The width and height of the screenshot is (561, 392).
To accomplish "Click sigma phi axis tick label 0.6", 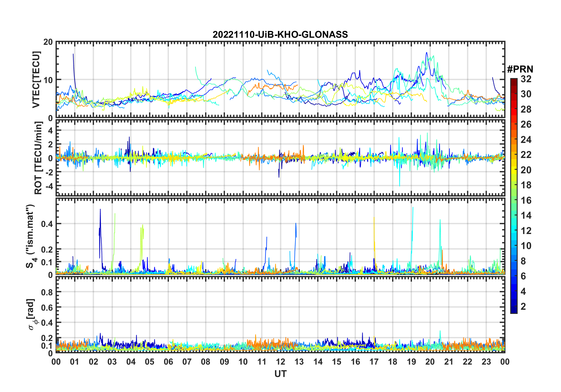I will (47, 307).
